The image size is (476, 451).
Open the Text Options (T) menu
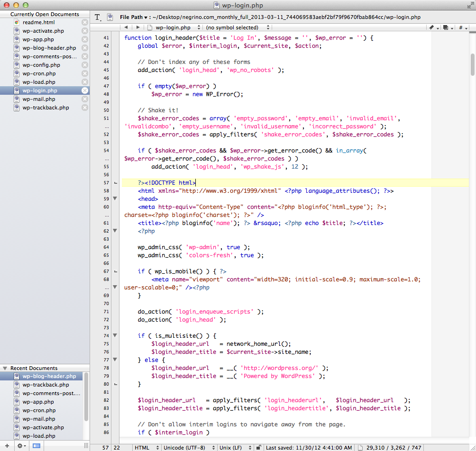pos(98,18)
